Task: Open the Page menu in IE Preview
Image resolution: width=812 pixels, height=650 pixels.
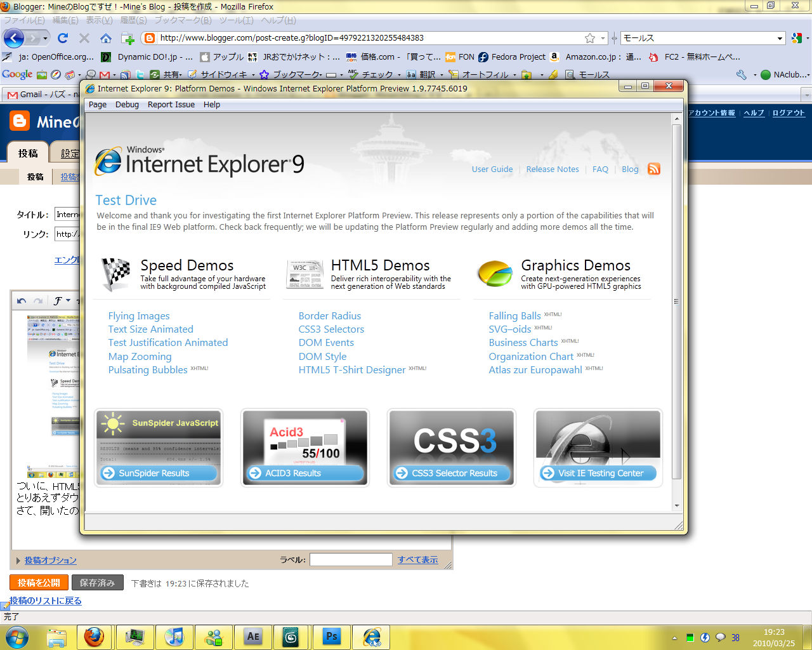Action: 98,105
